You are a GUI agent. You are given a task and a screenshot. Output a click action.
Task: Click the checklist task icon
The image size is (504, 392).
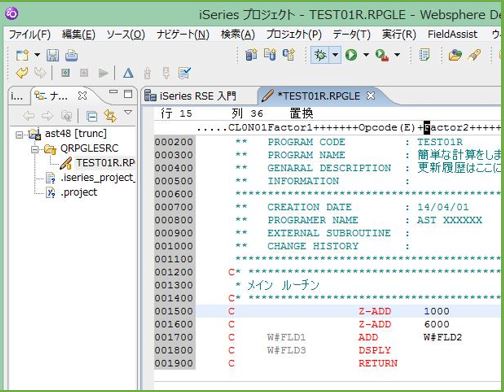click(x=184, y=73)
